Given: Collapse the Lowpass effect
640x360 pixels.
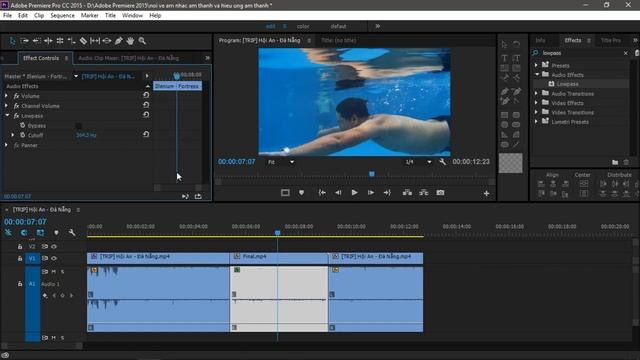Looking at the screenshot, I should click(x=7, y=116).
